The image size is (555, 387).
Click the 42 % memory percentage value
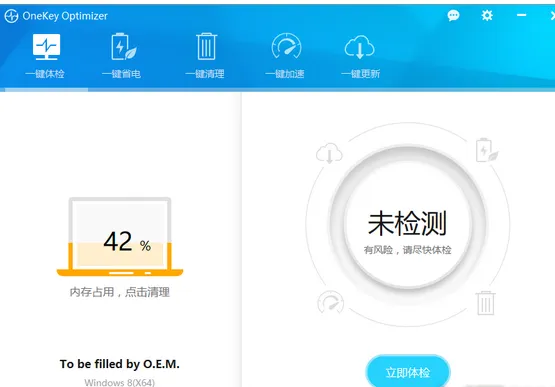(127, 242)
